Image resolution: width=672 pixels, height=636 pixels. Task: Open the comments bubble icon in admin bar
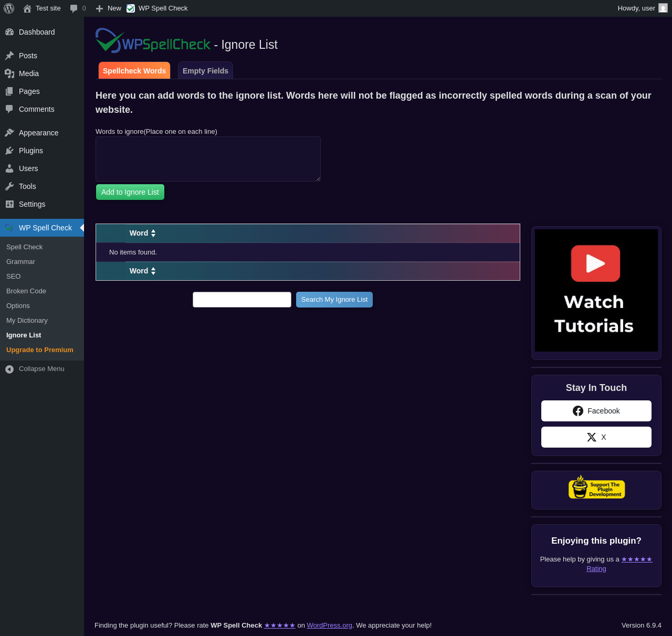[73, 8]
